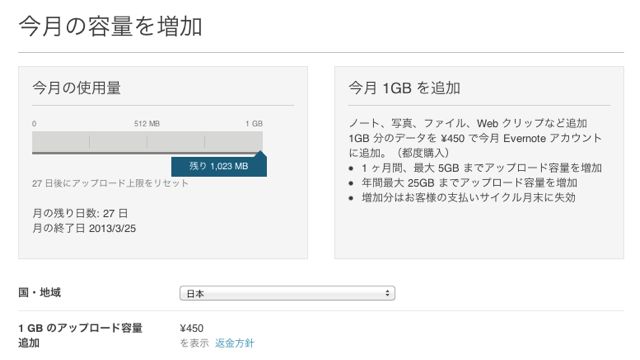The width and height of the screenshot is (640, 360).
Task: Click the を表示 text beside 返金方針
Action: pos(194,343)
